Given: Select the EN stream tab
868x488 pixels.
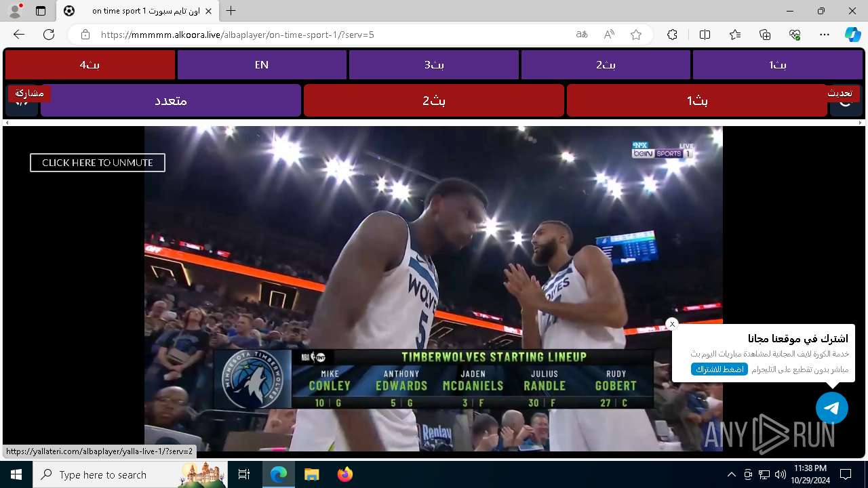Looking at the screenshot, I should pos(262,65).
